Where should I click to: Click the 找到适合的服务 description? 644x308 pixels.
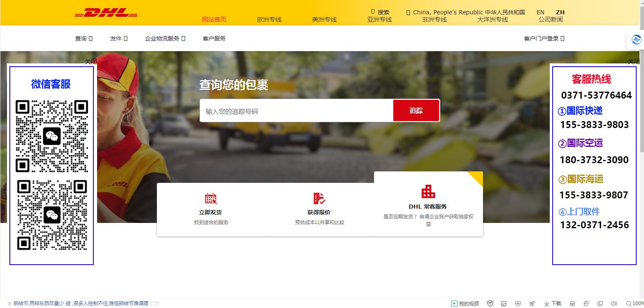coord(211,223)
